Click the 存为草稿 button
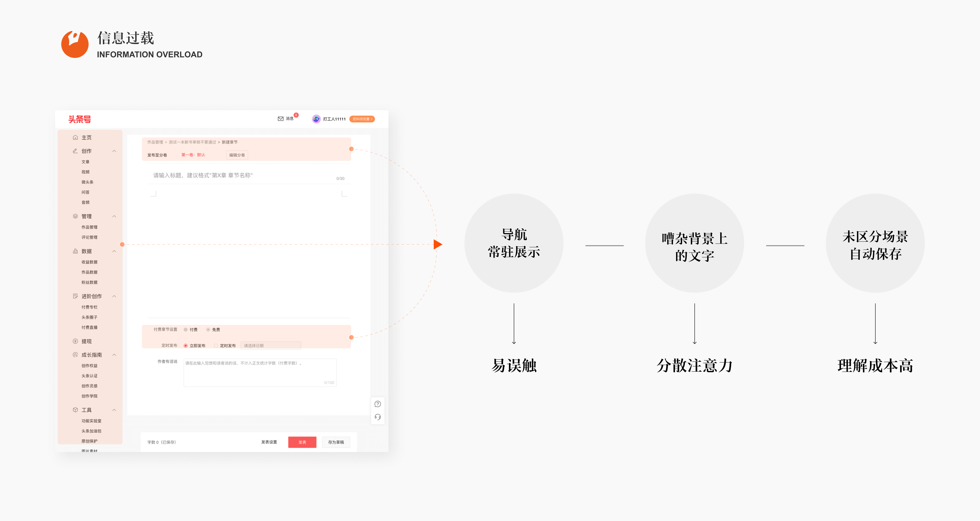 tap(336, 442)
